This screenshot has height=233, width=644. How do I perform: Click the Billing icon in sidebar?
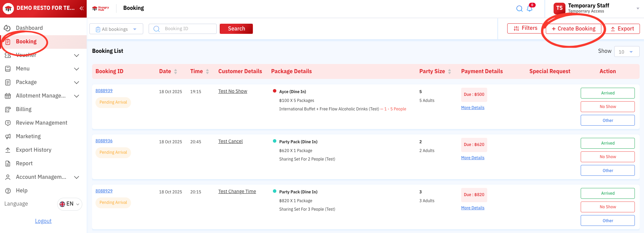[x=8, y=109]
